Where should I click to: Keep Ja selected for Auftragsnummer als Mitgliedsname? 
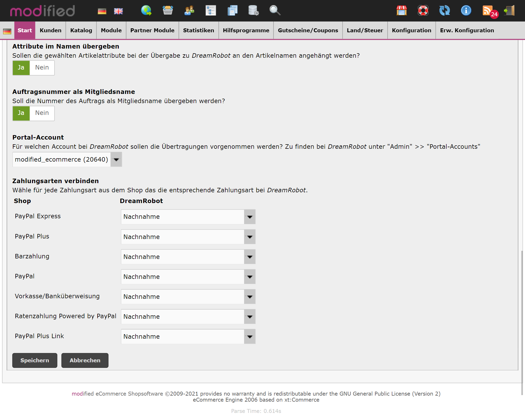[x=21, y=113]
